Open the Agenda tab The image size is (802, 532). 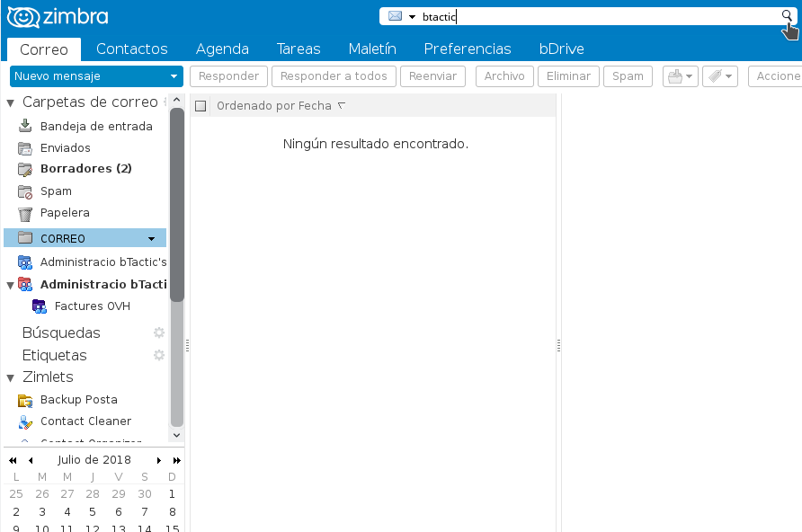pos(222,49)
